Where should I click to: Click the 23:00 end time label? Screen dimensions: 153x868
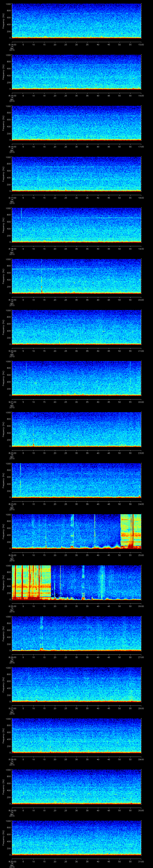pos(141,453)
